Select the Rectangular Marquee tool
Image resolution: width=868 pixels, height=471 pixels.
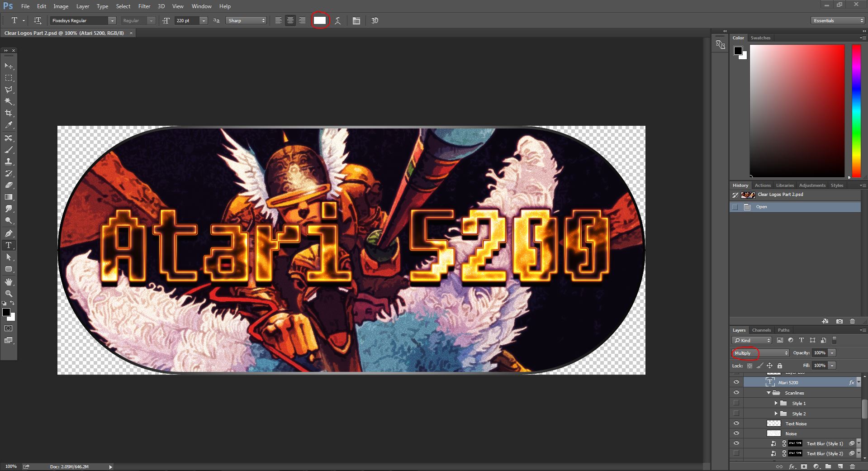tap(9, 78)
